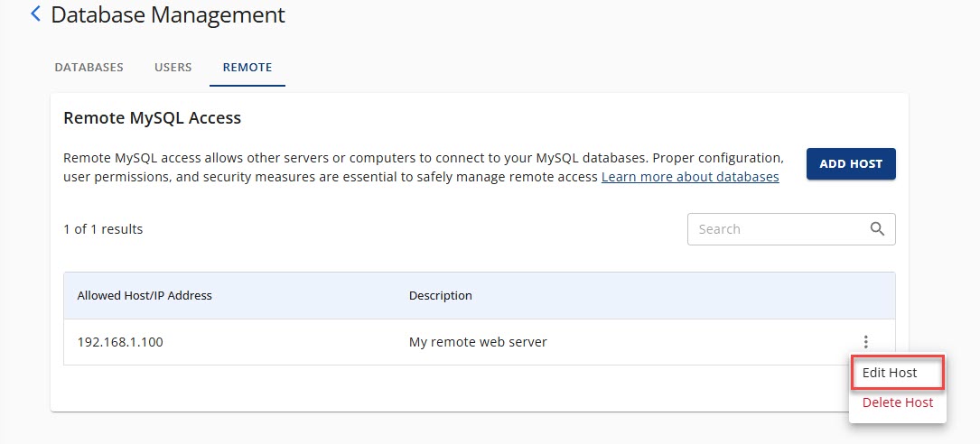The image size is (980, 444).
Task: Open three-dot menu for host 192.168.1.100
Action: tap(865, 342)
